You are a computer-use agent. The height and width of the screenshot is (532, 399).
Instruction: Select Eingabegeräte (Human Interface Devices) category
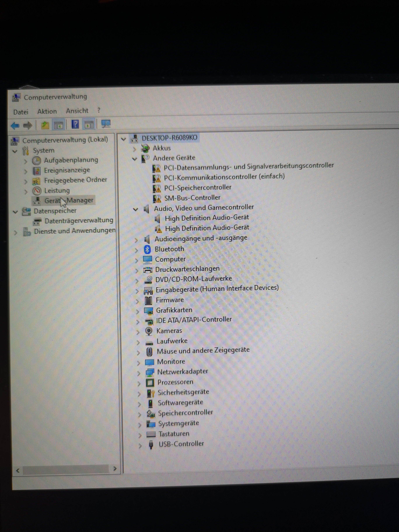217,289
